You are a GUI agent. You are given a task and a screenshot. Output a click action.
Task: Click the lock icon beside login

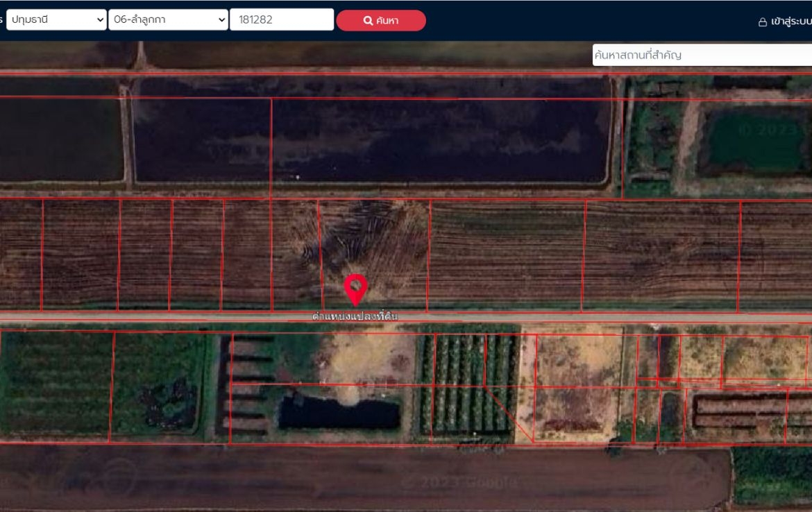click(x=762, y=22)
